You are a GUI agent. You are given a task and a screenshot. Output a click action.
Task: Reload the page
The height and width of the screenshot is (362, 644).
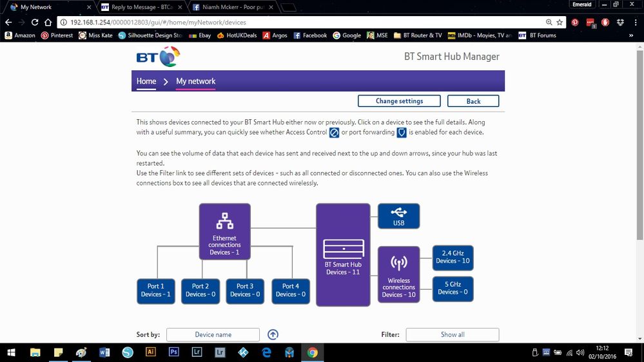pos(35,22)
